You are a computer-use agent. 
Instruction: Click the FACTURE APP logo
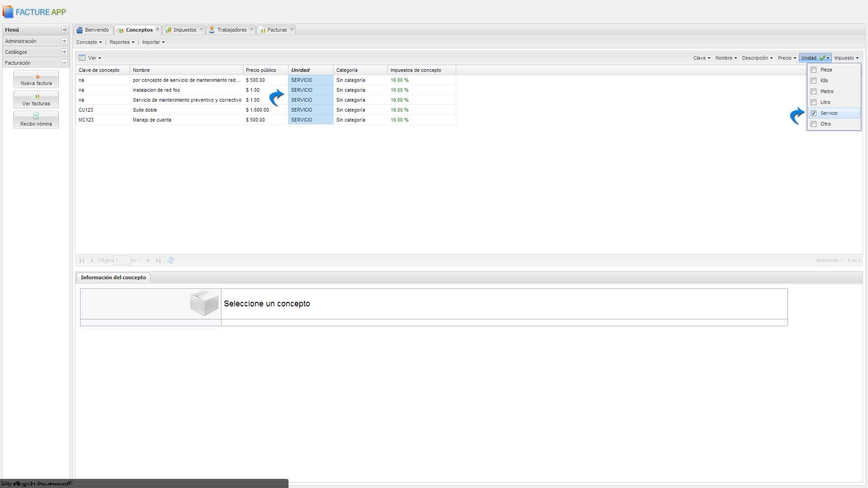(x=34, y=12)
